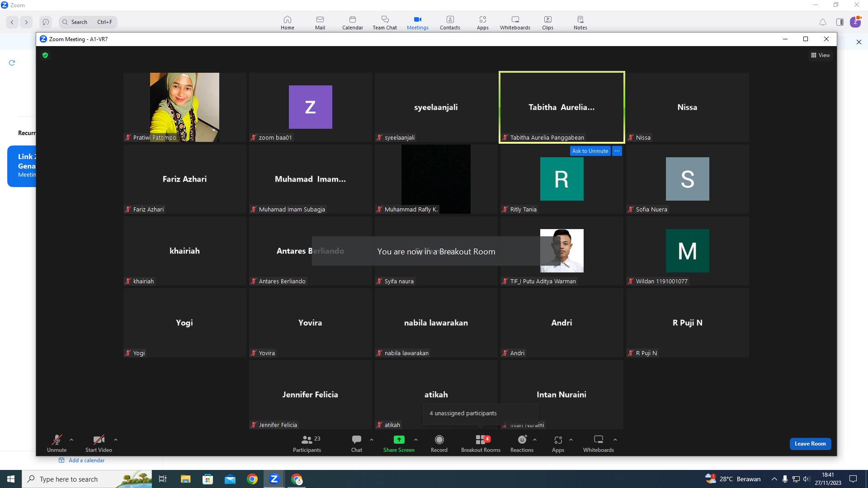Open the Clips tab

[548, 23]
